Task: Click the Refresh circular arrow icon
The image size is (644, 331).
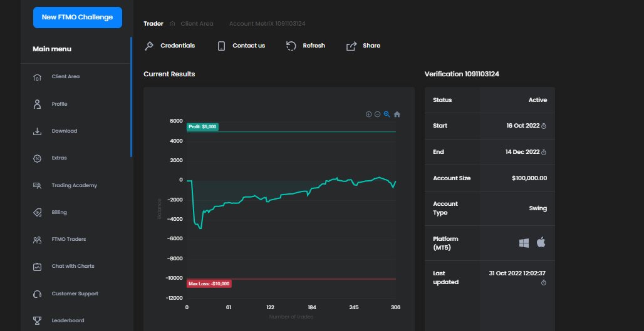Action: coord(291,46)
